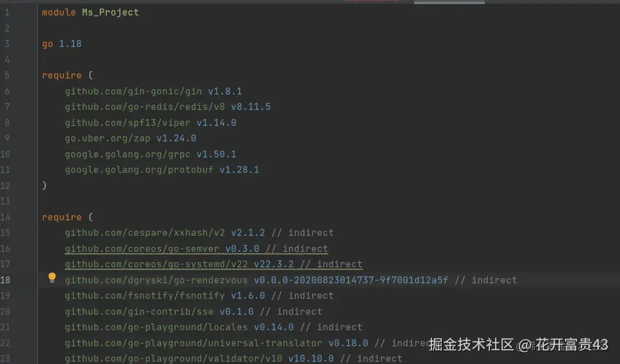Select github.com/gin-gonic/gin v1.8.1 line
The height and width of the screenshot is (364, 620).
(154, 91)
